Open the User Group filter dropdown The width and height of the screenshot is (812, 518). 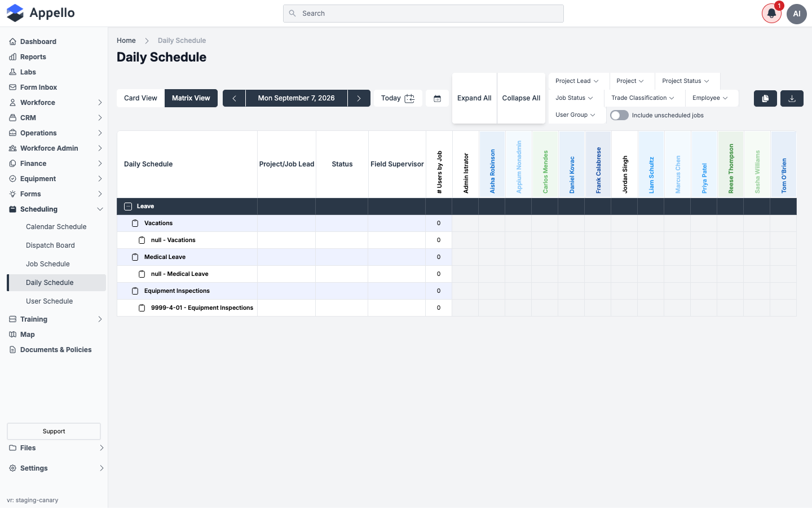click(x=575, y=115)
